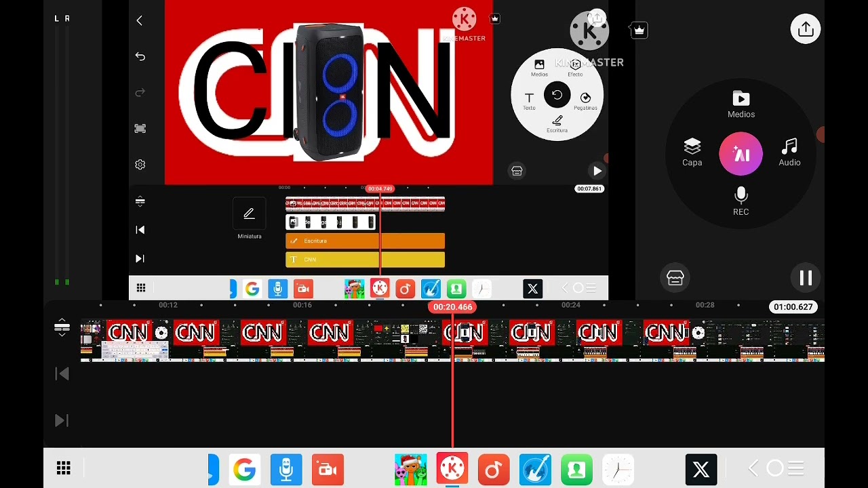Tap the X icon in the recorded inner taskbar
The image size is (868, 488).
pos(532,289)
